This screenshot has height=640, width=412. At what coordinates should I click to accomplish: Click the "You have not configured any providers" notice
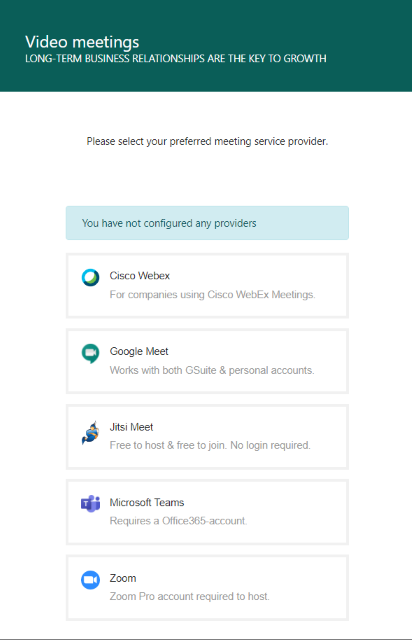(x=207, y=223)
